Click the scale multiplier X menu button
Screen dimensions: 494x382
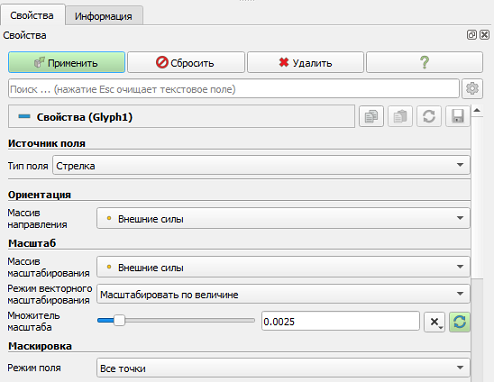point(434,322)
